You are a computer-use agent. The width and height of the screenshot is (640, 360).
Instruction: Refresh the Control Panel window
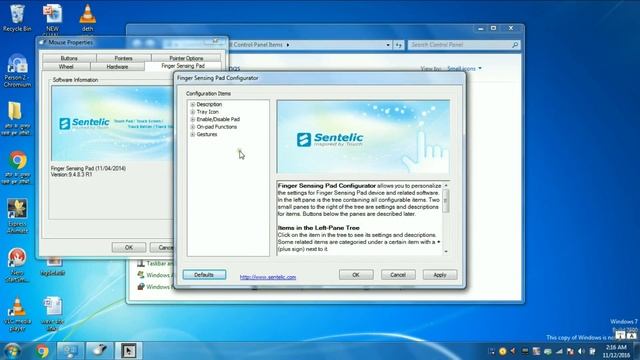[399, 45]
